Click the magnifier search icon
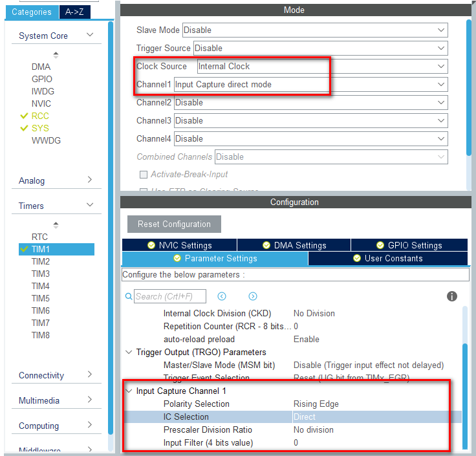The image size is (476, 456). pyautogui.click(x=129, y=296)
